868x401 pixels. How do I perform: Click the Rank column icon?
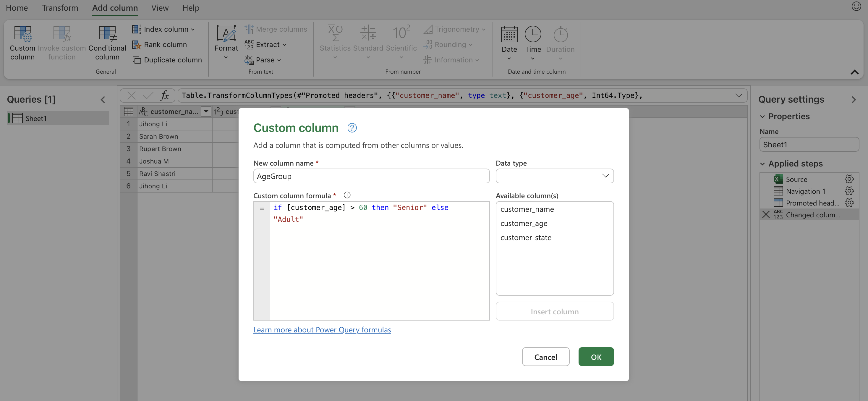137,45
